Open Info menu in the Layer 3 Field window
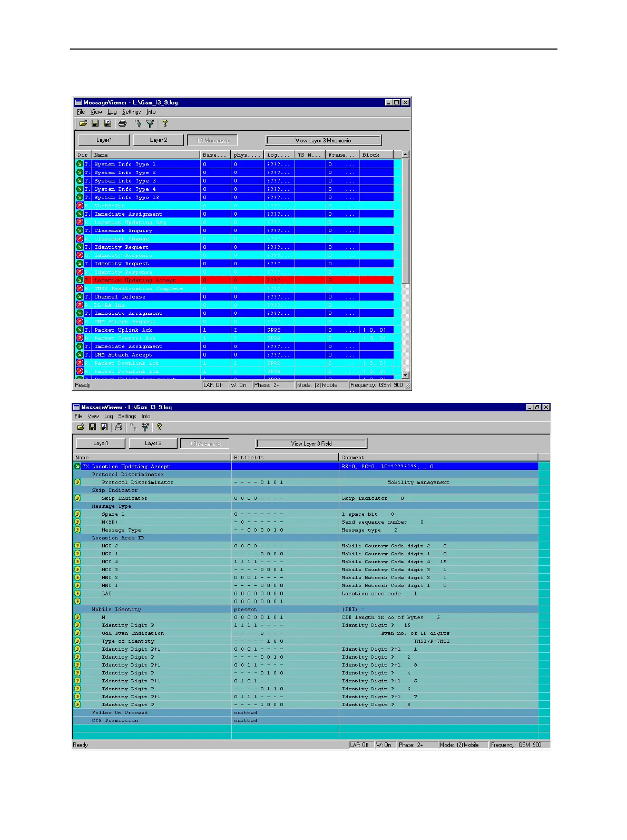The image size is (627, 840). pyautogui.click(x=146, y=416)
